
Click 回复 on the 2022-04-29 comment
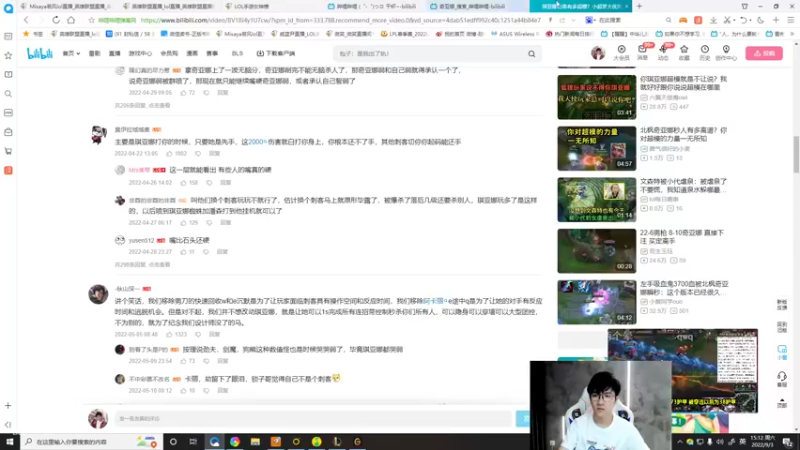click(x=222, y=93)
